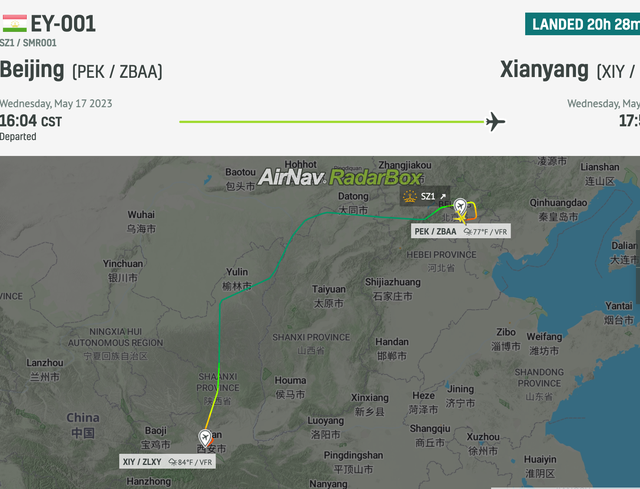Select the Xianyang airport pin marker

click(205, 438)
